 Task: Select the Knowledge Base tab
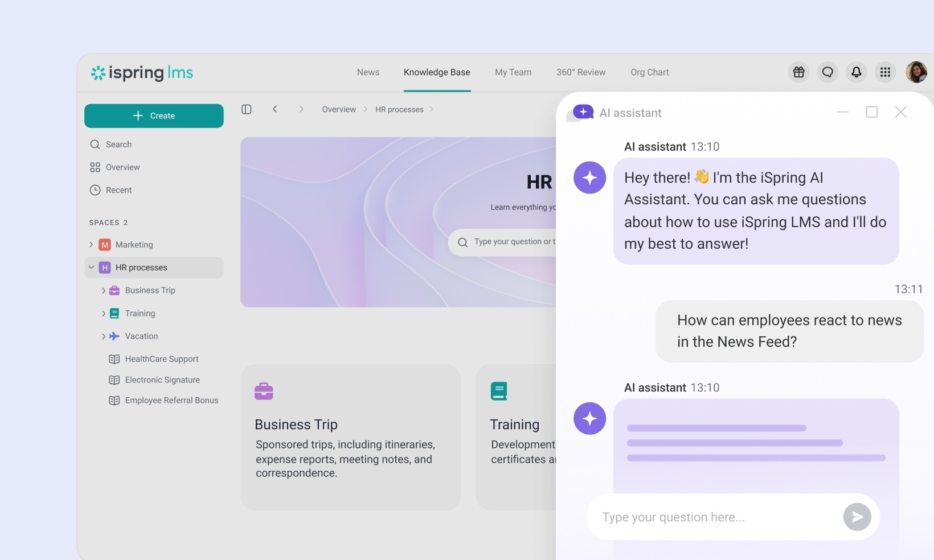point(437,72)
